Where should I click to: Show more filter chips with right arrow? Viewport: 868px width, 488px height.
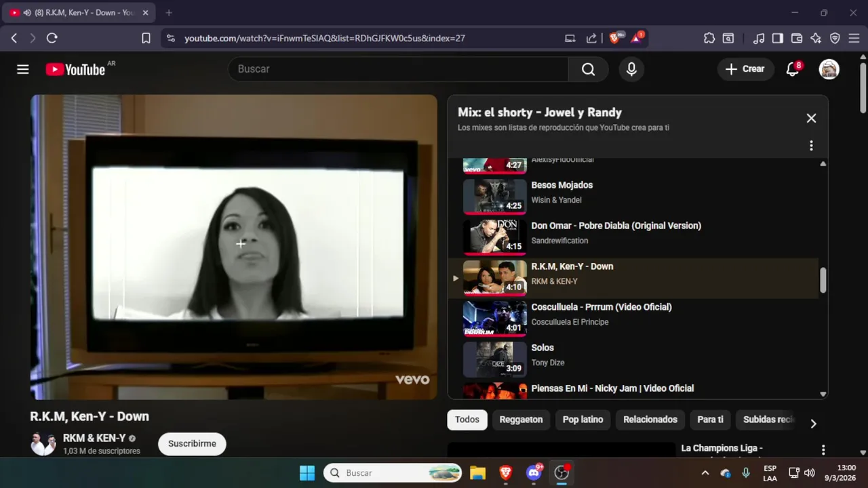point(813,423)
